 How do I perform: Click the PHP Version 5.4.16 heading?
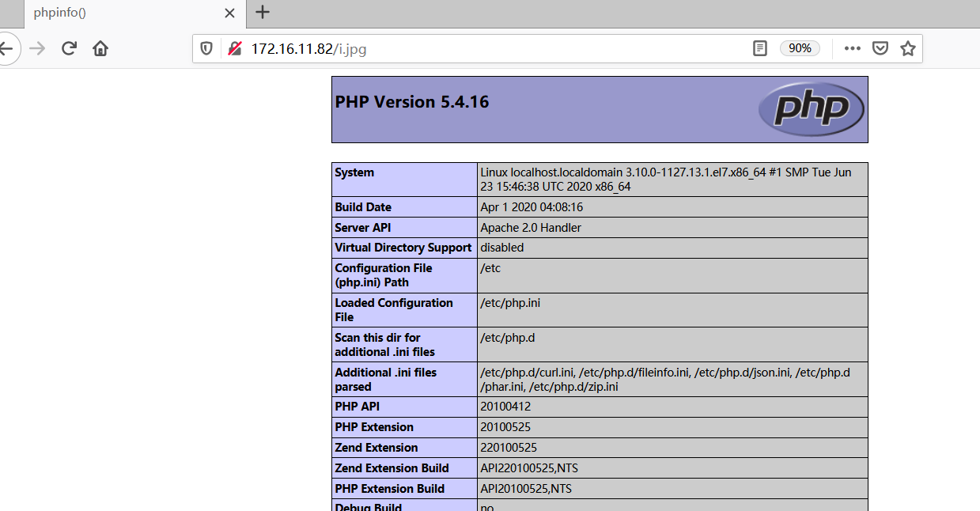pos(412,102)
